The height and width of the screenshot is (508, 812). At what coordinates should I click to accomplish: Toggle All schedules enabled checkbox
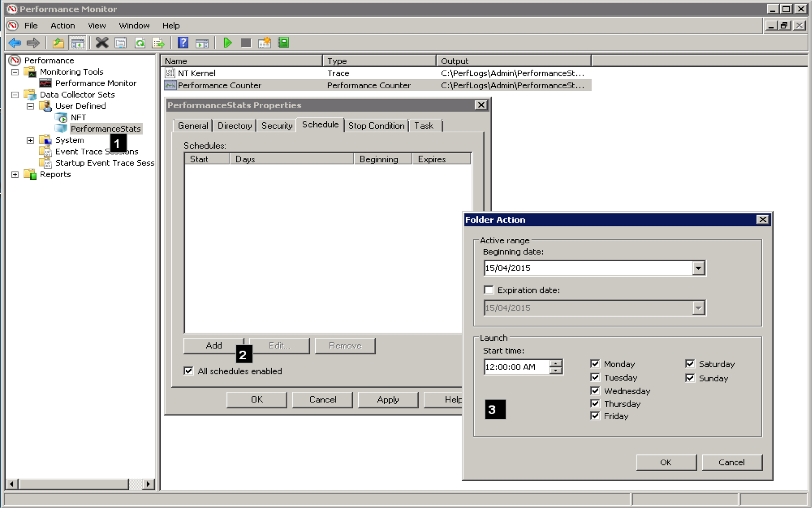pyautogui.click(x=189, y=371)
